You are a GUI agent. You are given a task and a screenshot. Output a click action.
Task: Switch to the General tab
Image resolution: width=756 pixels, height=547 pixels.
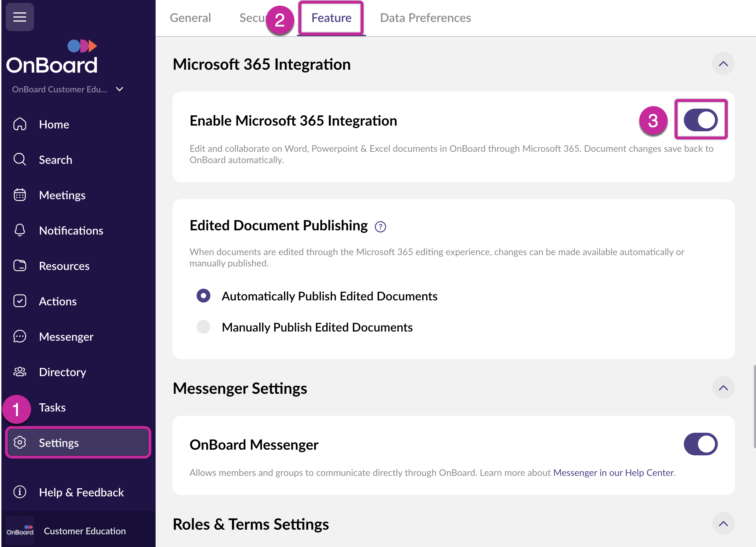(190, 18)
